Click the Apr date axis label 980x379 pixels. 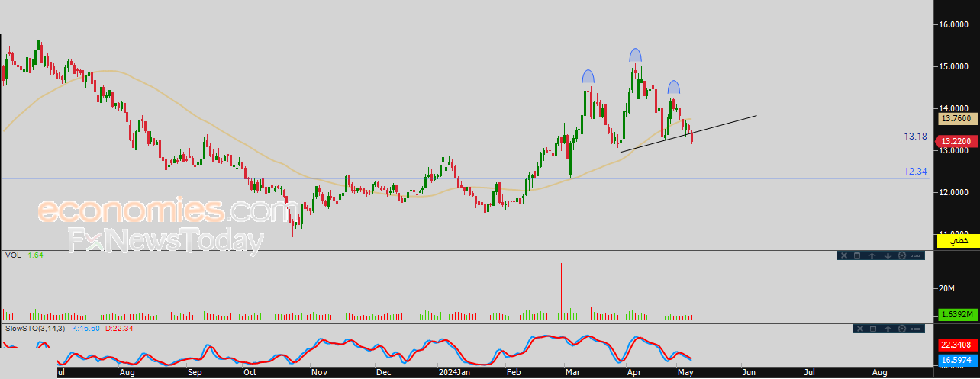coord(633,372)
